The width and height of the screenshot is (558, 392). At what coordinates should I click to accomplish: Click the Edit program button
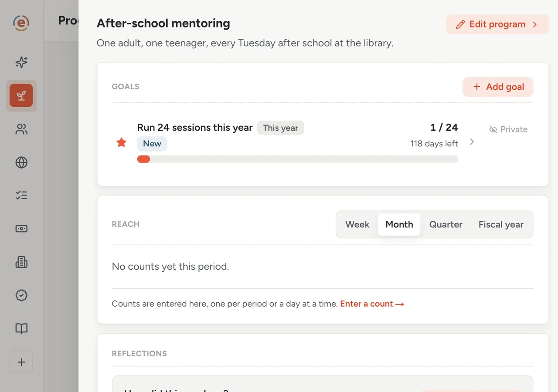pos(497,24)
